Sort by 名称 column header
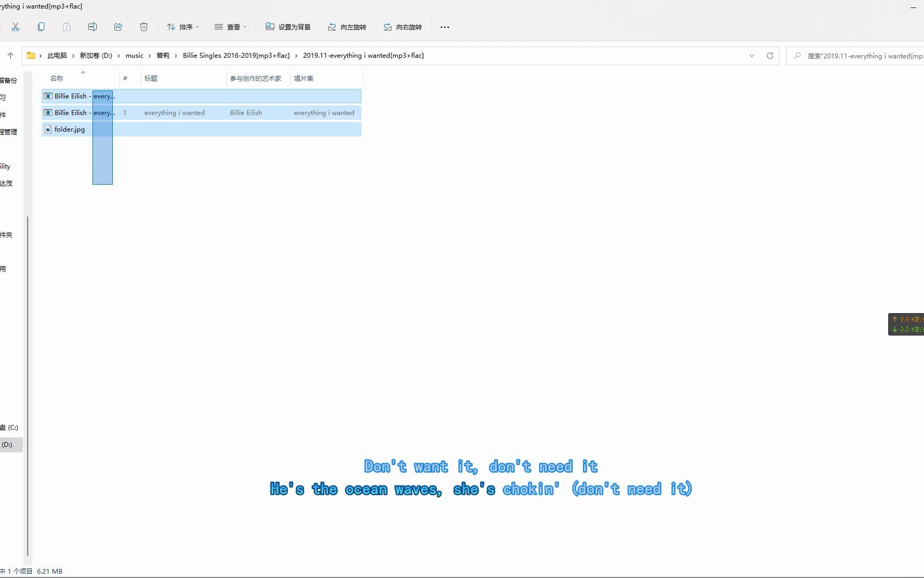The width and height of the screenshot is (924, 578). click(x=81, y=78)
